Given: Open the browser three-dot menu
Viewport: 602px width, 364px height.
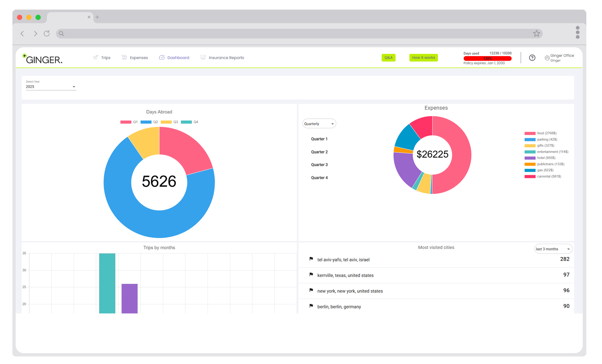Looking at the screenshot, I should click(578, 32).
